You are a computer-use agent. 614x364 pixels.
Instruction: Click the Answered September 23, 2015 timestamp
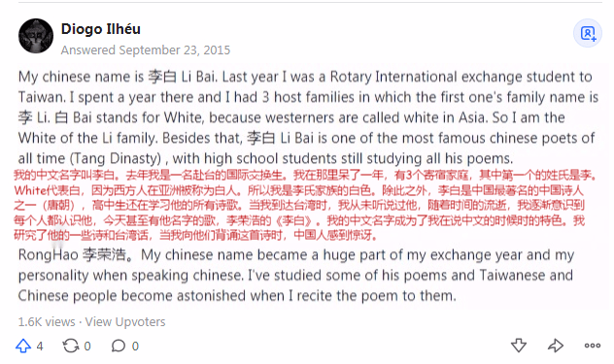coord(146,50)
